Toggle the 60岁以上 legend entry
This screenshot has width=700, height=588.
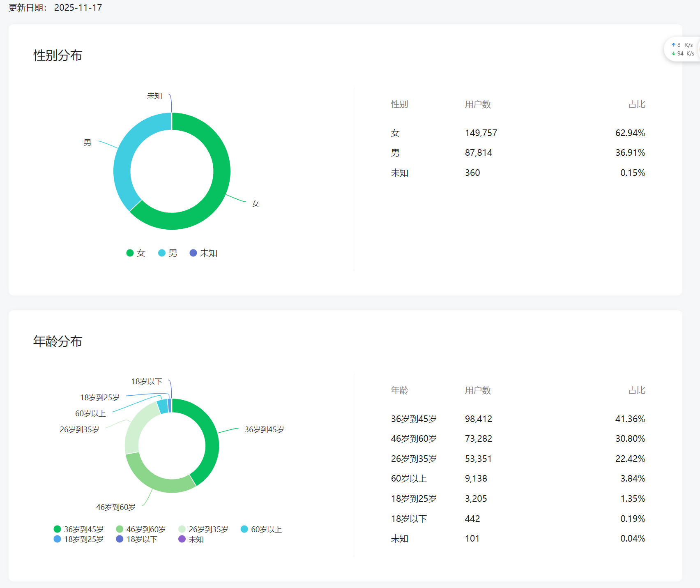[x=261, y=529]
